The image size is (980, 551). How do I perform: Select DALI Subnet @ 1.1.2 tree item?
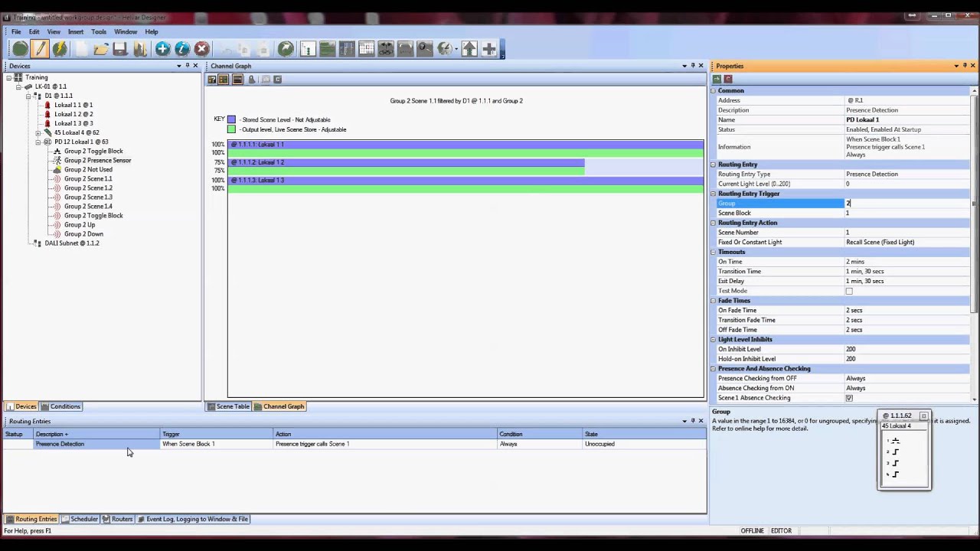(71, 243)
